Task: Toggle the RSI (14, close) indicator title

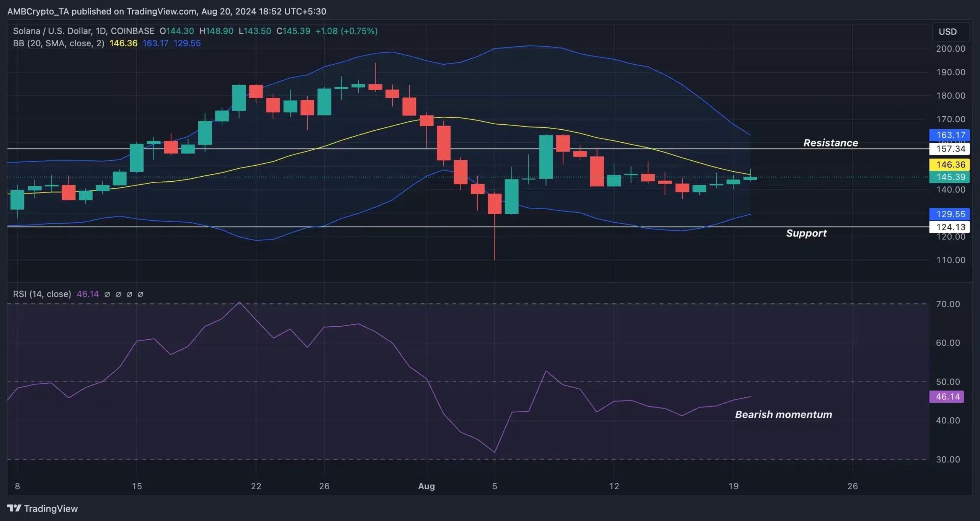Action: click(x=42, y=294)
